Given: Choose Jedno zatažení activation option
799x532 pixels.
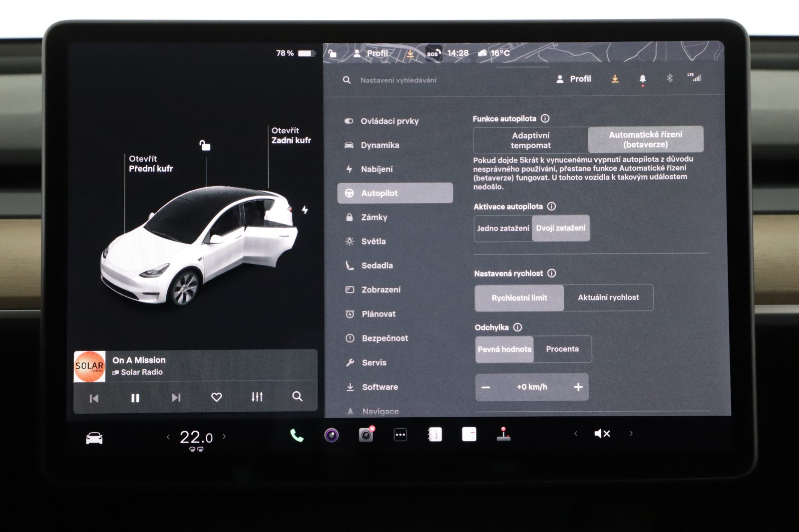Looking at the screenshot, I should pos(503,228).
